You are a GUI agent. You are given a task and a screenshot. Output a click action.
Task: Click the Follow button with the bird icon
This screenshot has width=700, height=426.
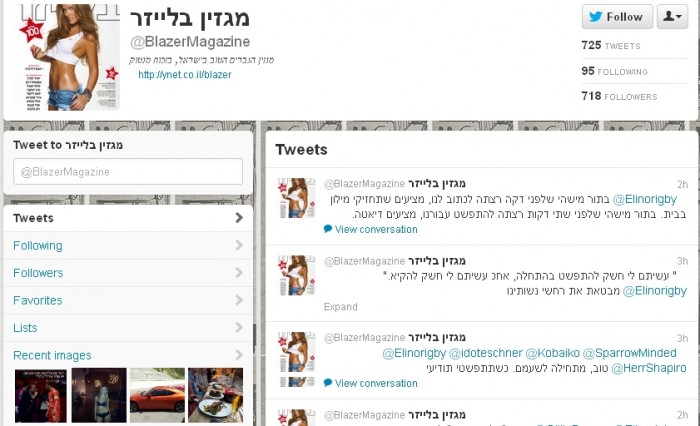617,17
